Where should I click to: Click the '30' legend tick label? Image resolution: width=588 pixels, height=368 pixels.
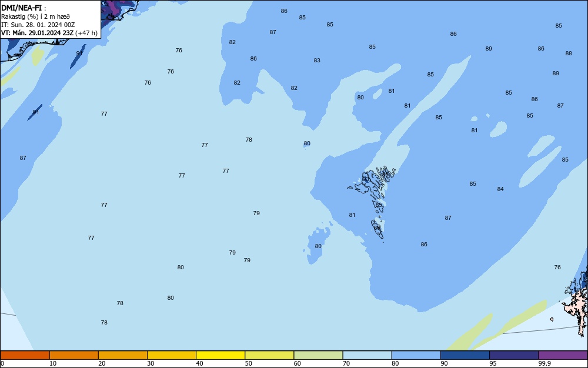[x=151, y=363]
